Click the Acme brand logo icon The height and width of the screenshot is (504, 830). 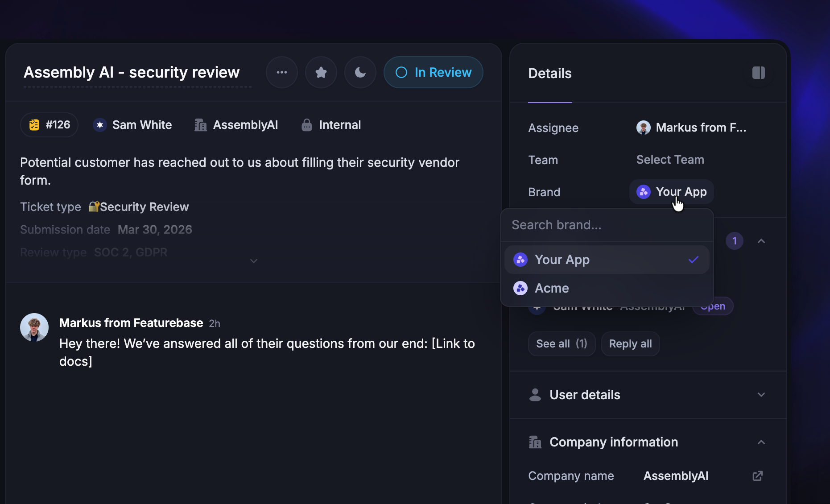pos(520,288)
